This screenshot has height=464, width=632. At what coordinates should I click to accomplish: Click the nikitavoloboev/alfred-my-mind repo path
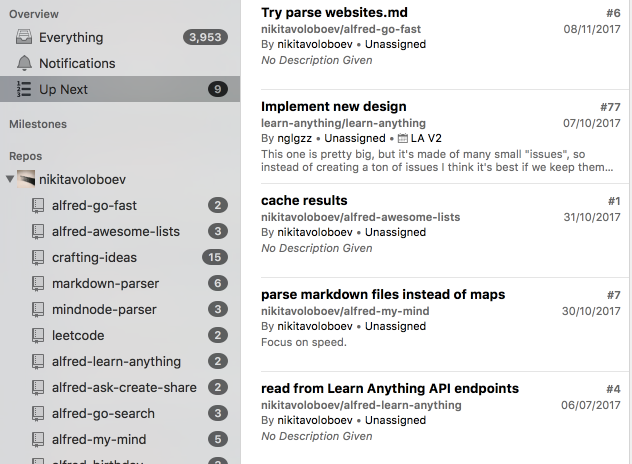point(345,311)
